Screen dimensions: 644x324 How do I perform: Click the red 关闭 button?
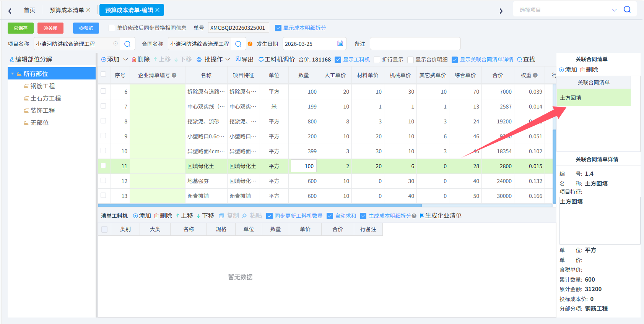point(50,28)
